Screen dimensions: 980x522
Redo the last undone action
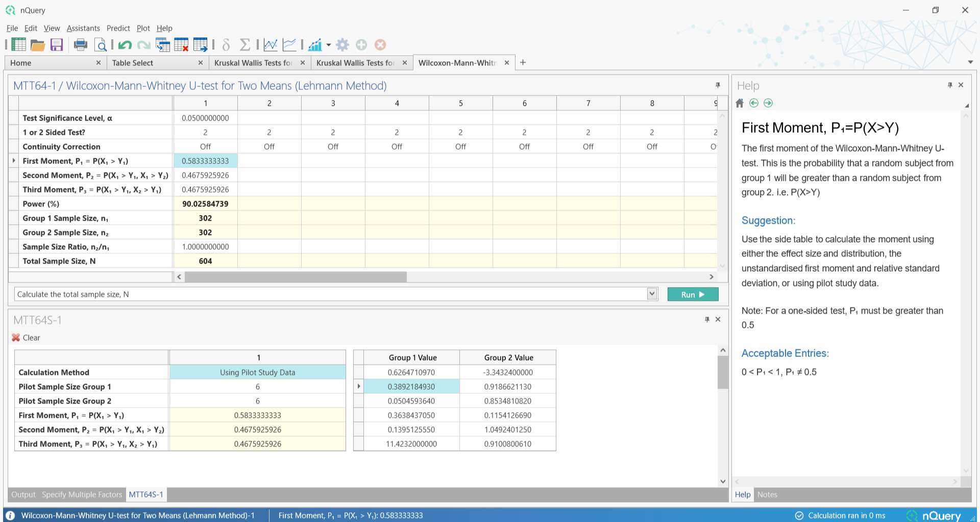(x=144, y=45)
